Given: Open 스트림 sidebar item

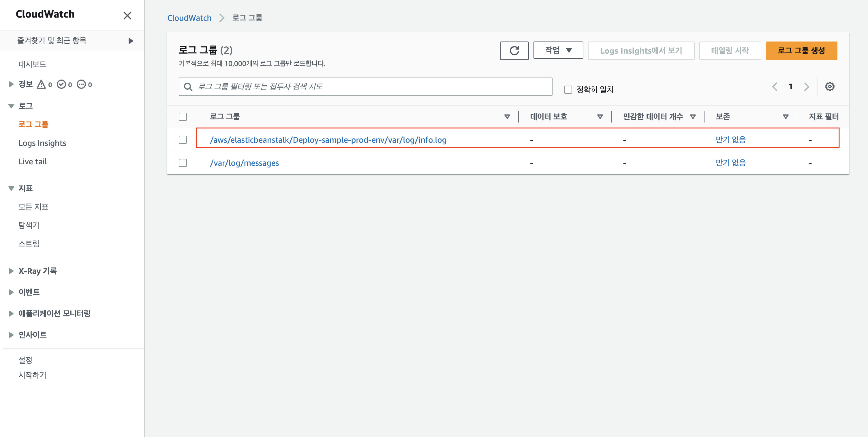Looking at the screenshot, I should [29, 244].
